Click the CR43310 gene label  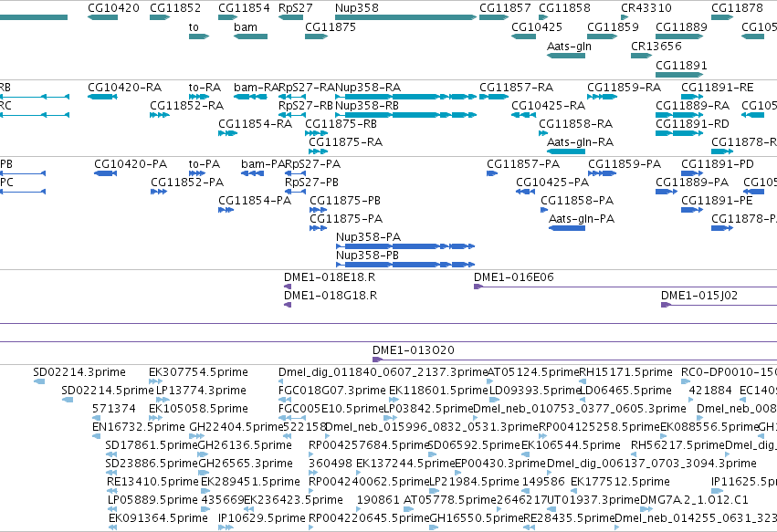[x=646, y=8]
